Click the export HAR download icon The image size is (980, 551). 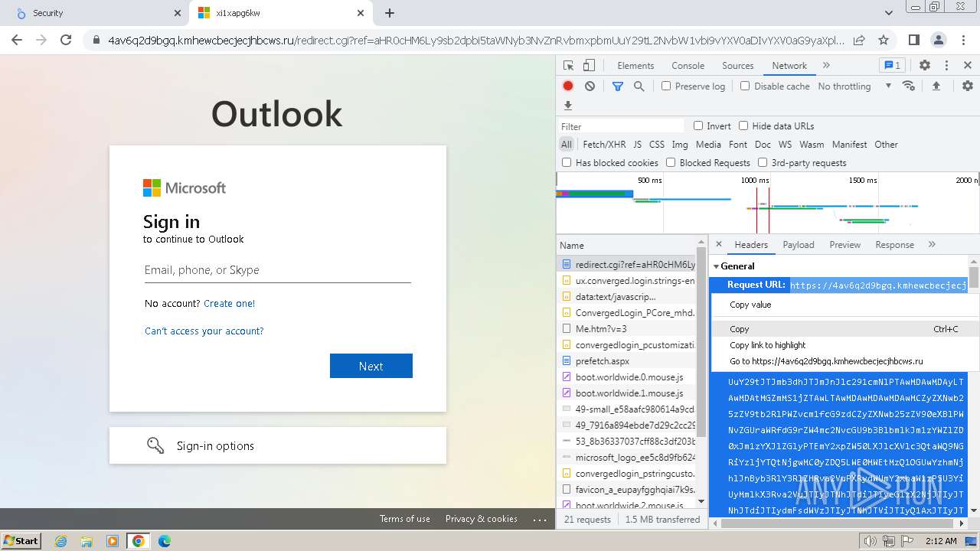(568, 106)
